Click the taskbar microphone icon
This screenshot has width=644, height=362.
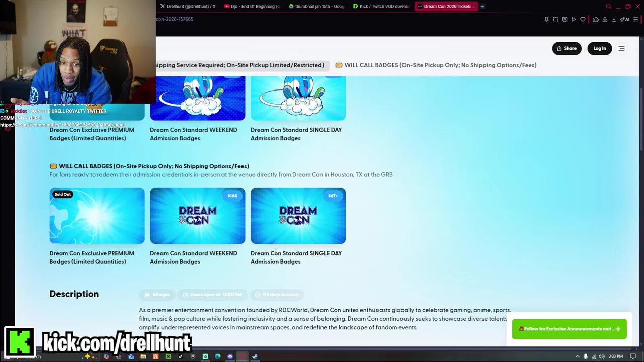586,356
